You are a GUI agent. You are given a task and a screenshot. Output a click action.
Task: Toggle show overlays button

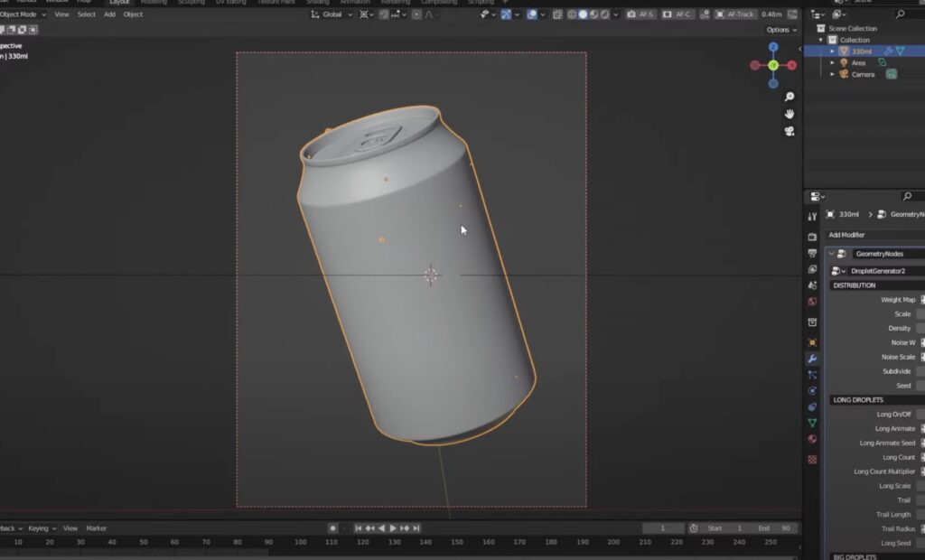tap(531, 14)
